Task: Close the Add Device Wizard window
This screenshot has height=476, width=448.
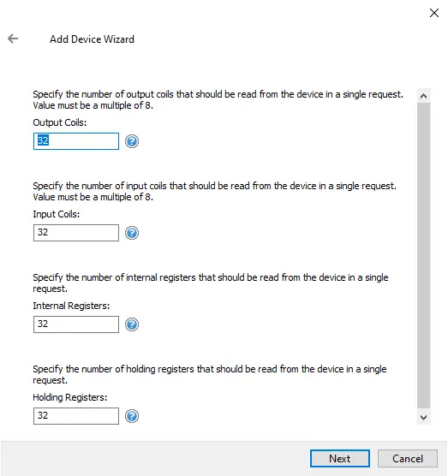Action: pyautogui.click(x=434, y=13)
